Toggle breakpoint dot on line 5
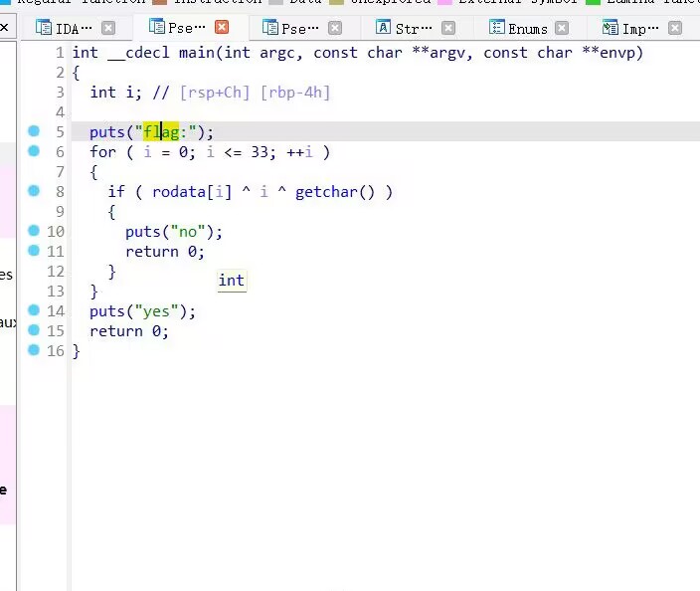Screen dimensions: 700x591 [34, 131]
